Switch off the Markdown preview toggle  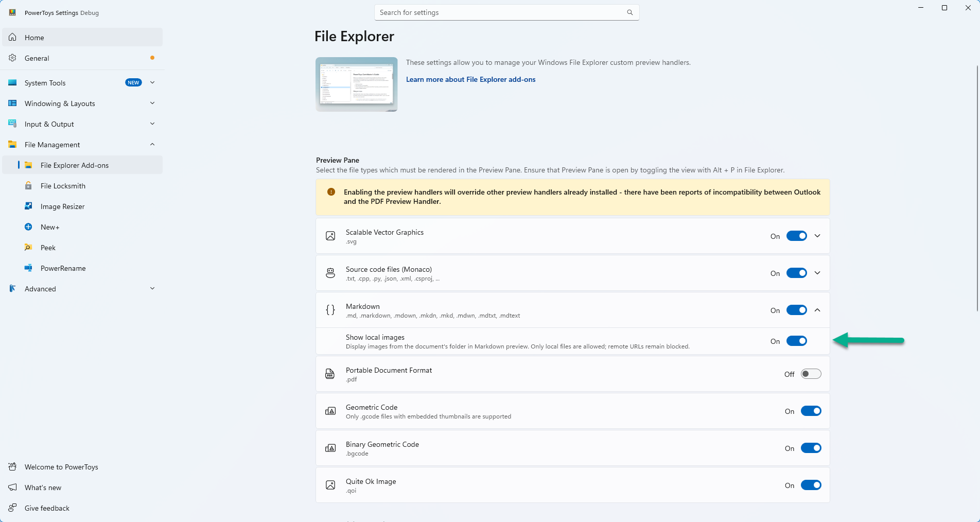797,310
